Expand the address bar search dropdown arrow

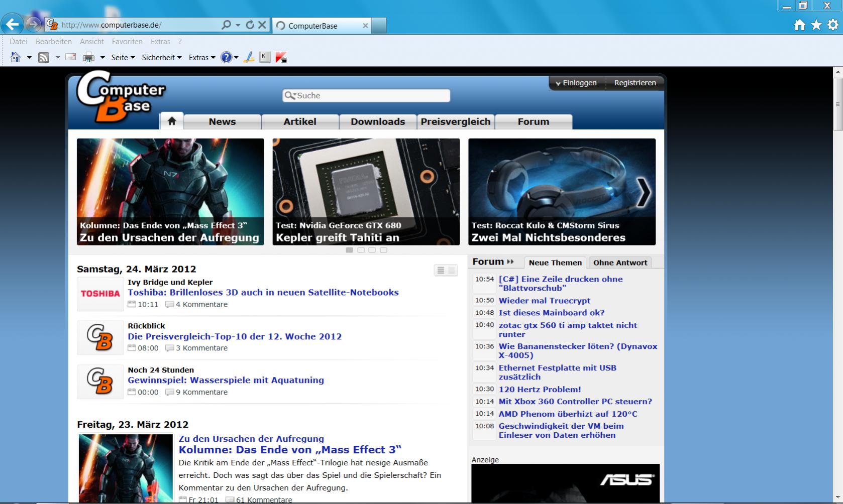click(238, 25)
